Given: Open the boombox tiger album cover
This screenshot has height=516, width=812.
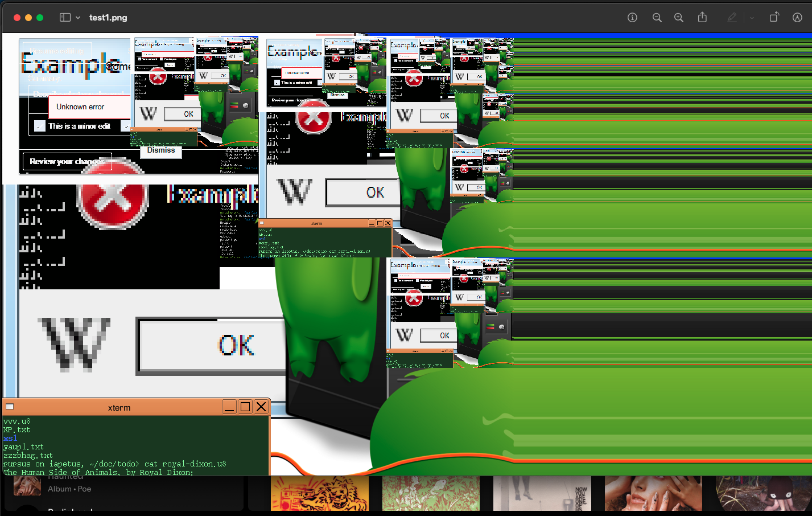Looking at the screenshot, I should pyautogui.click(x=319, y=493).
